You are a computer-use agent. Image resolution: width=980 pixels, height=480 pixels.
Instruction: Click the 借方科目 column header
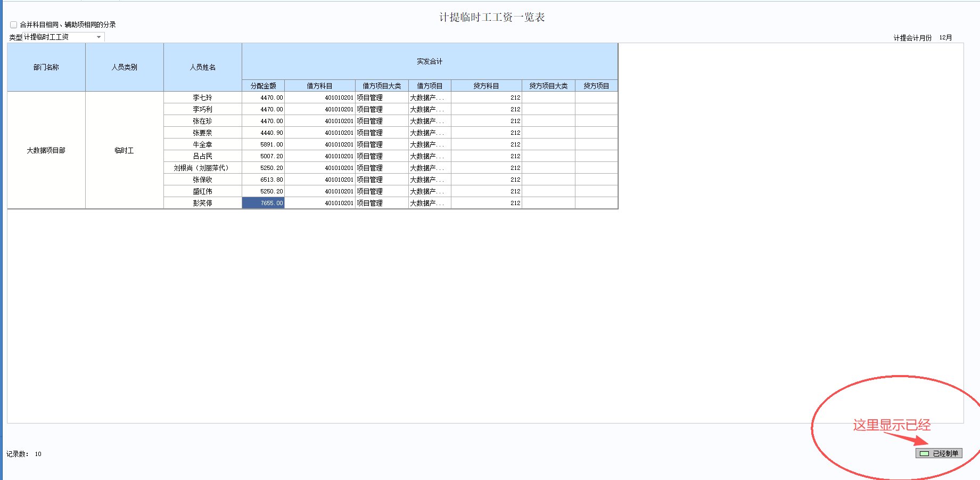pos(320,86)
